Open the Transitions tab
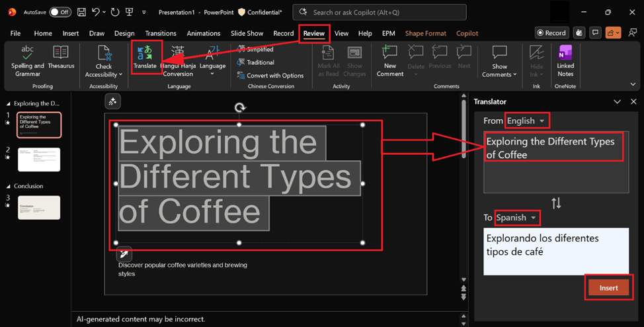Viewport: 644px width, 327px height. [x=161, y=33]
